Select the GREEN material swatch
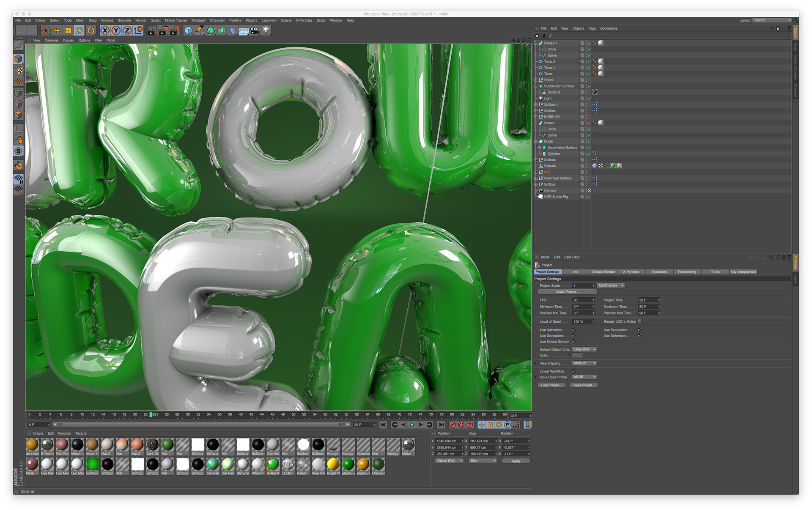Viewport: 812px width, 510px height. coord(273,464)
